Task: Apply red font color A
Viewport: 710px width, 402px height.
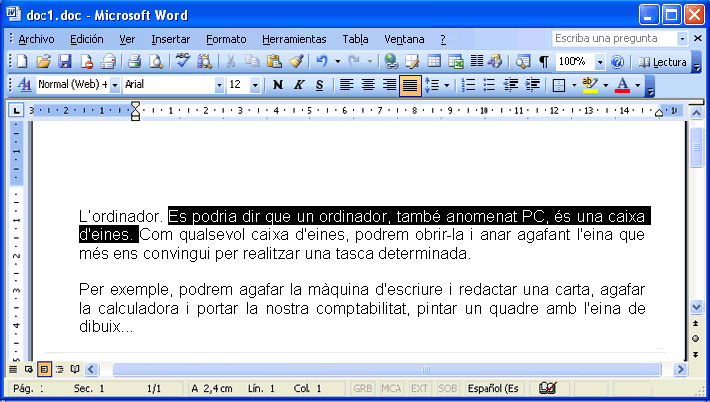Action: pyautogui.click(x=623, y=85)
